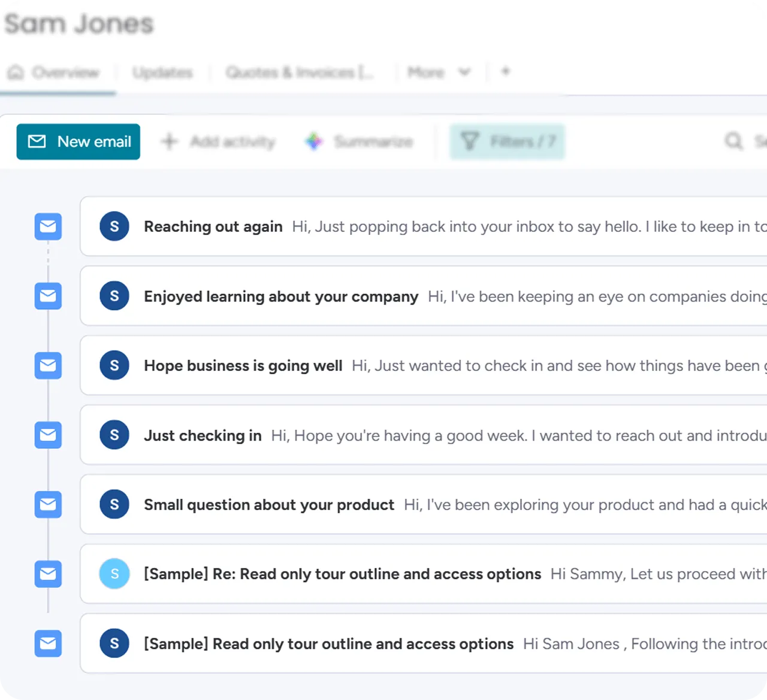Click the envelope icon beside Just checking in
This screenshot has height=700, width=767.
[48, 435]
